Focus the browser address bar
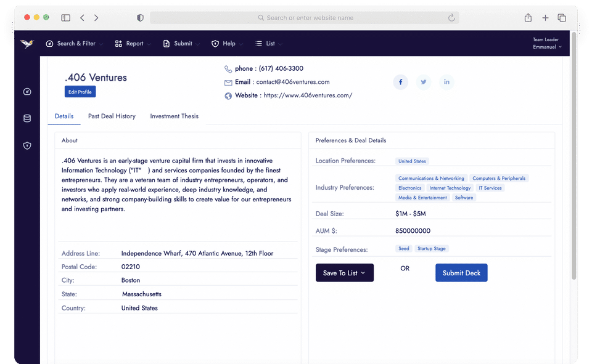This screenshot has width=592, height=364. coord(304,18)
